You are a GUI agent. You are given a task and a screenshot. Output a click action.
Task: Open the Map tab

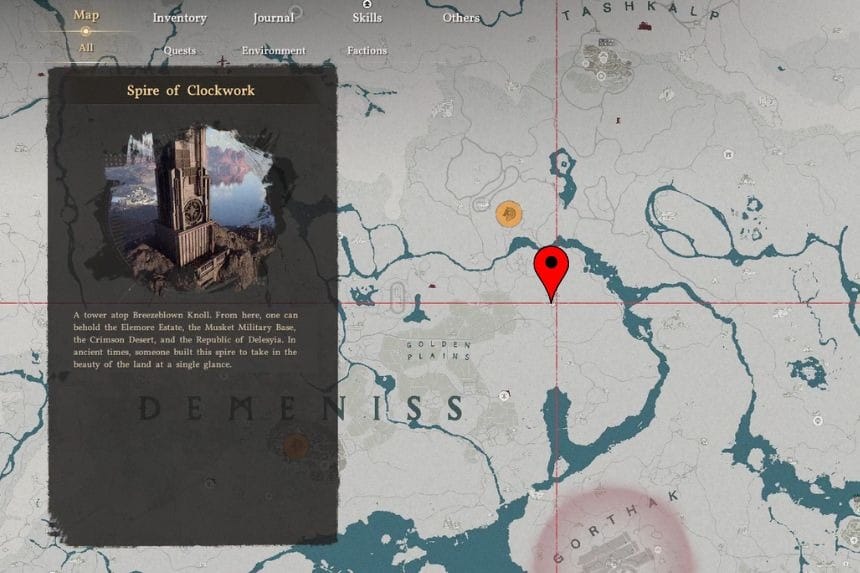coord(86,15)
